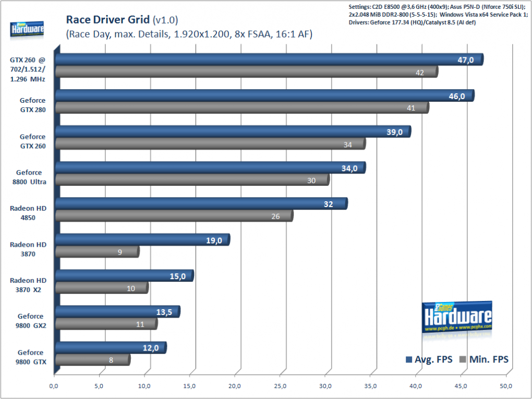Select the gray bar labeled 30
This screenshot has width=532, height=399.
pyautogui.click(x=192, y=180)
